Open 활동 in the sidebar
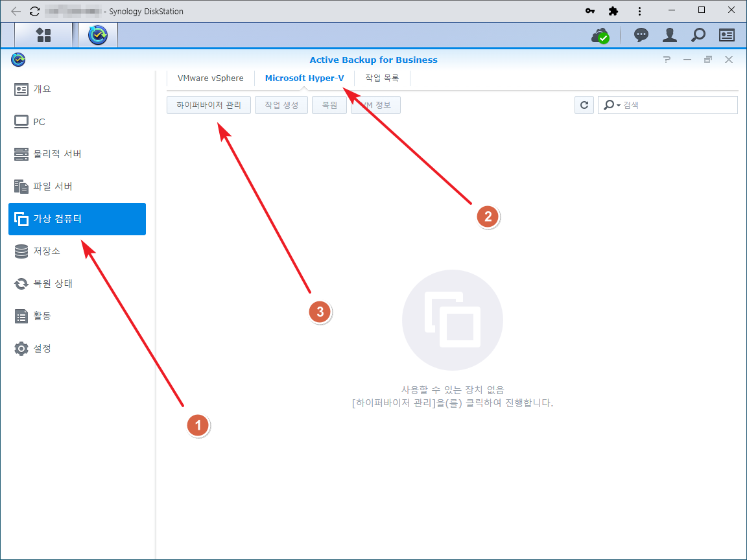747x560 pixels. 77,316
